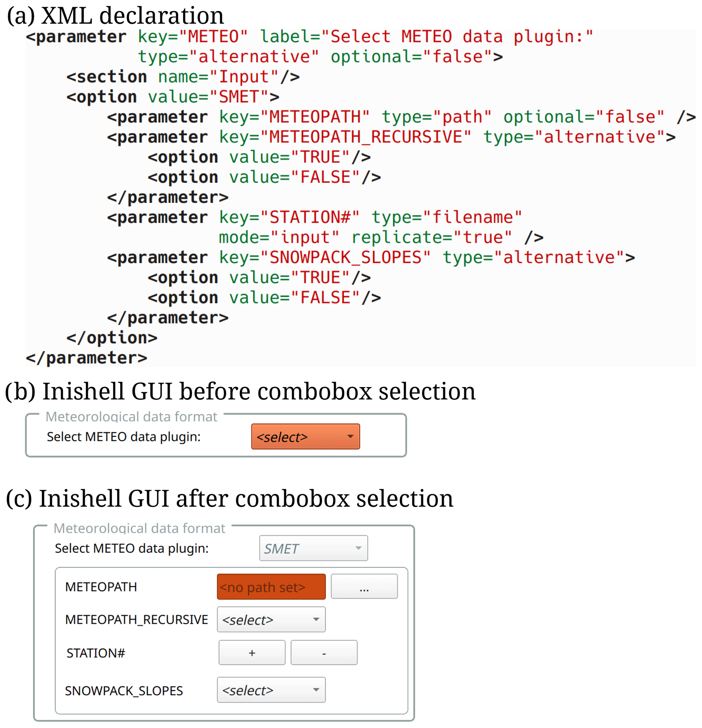This screenshot has height=728, width=702.
Task: Open the orange <select> plugin combobox
Action: coord(305,436)
